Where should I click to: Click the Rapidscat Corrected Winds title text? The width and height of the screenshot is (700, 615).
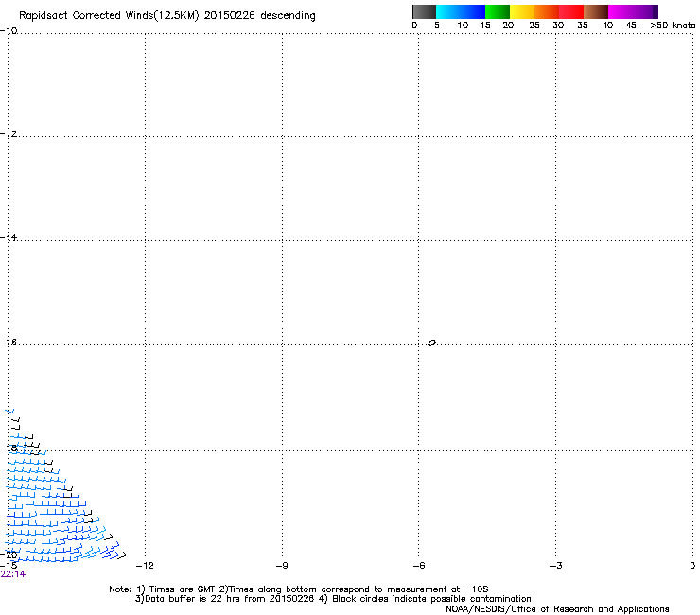(167, 16)
